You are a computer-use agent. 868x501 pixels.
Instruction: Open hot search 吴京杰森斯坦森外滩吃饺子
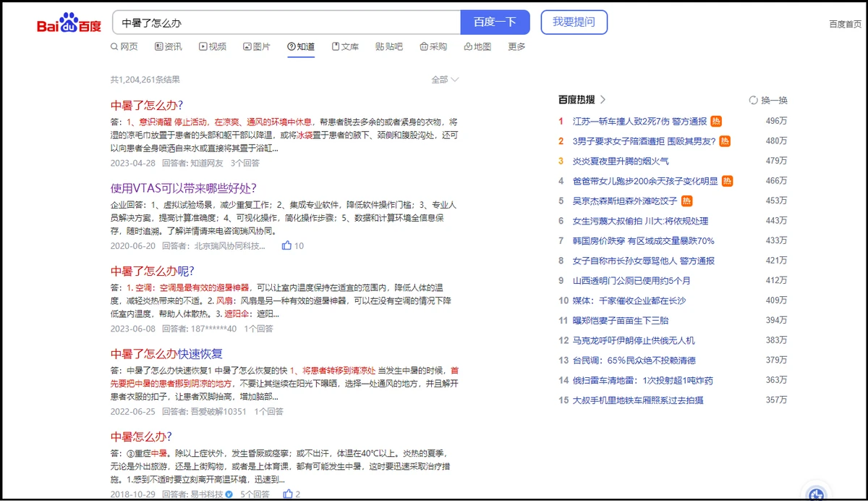point(625,201)
